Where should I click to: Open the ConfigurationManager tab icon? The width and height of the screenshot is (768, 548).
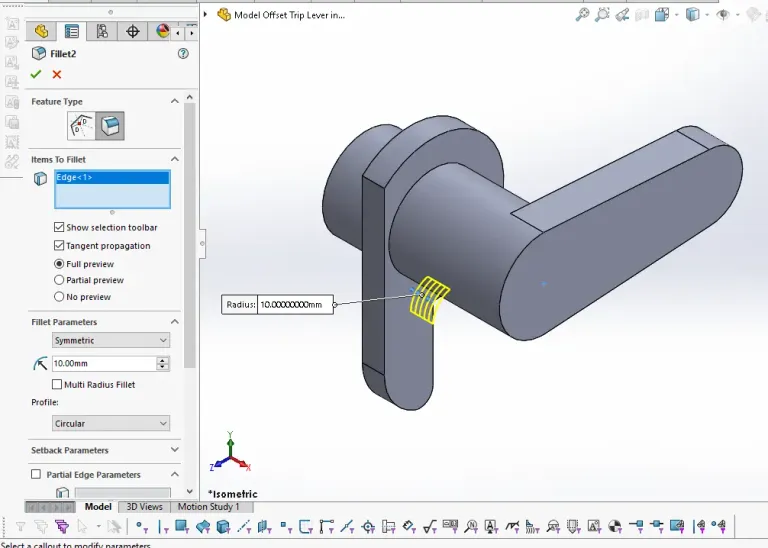click(102, 31)
